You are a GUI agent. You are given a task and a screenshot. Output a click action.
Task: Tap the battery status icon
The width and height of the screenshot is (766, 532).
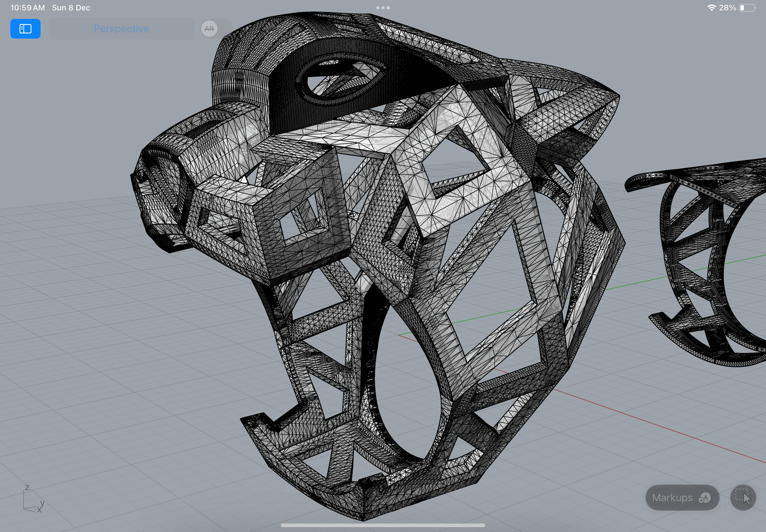[x=747, y=7]
